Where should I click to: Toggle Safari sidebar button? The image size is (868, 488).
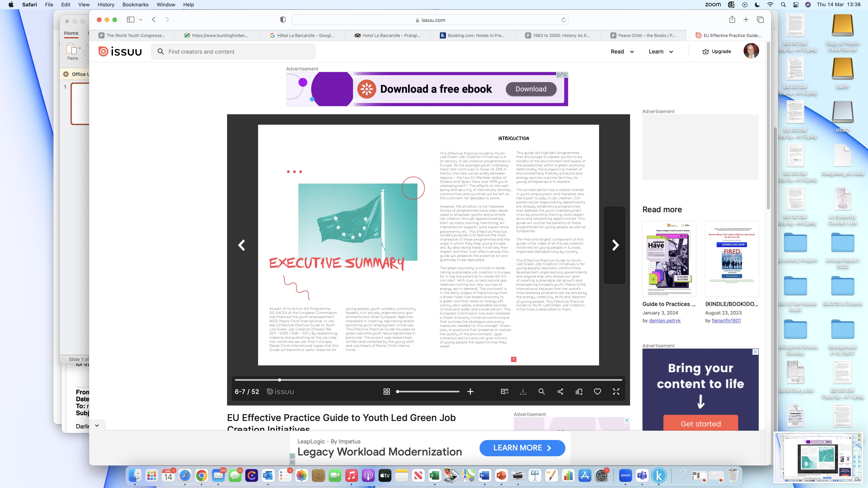(130, 20)
